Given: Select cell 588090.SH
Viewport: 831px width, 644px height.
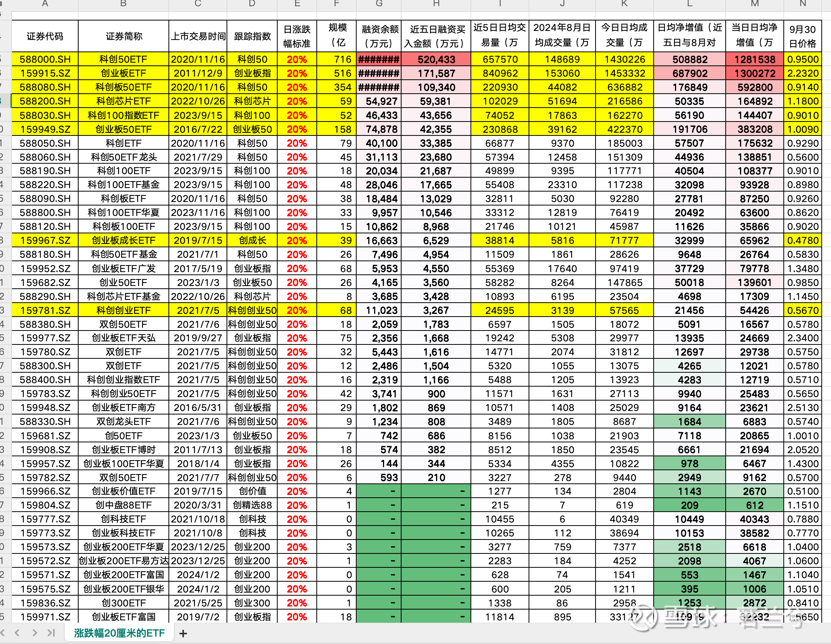Looking at the screenshot, I should point(45,199).
